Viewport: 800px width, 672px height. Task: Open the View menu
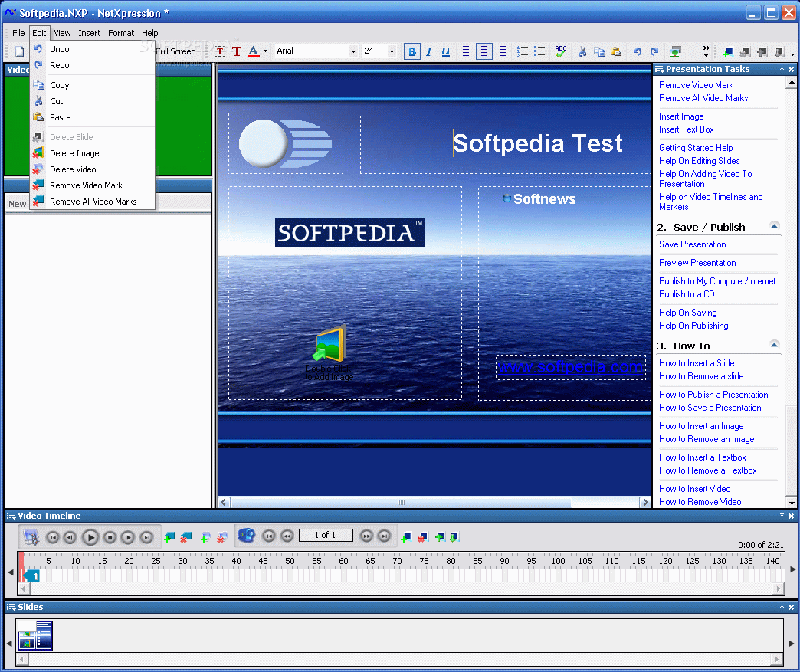(x=62, y=33)
